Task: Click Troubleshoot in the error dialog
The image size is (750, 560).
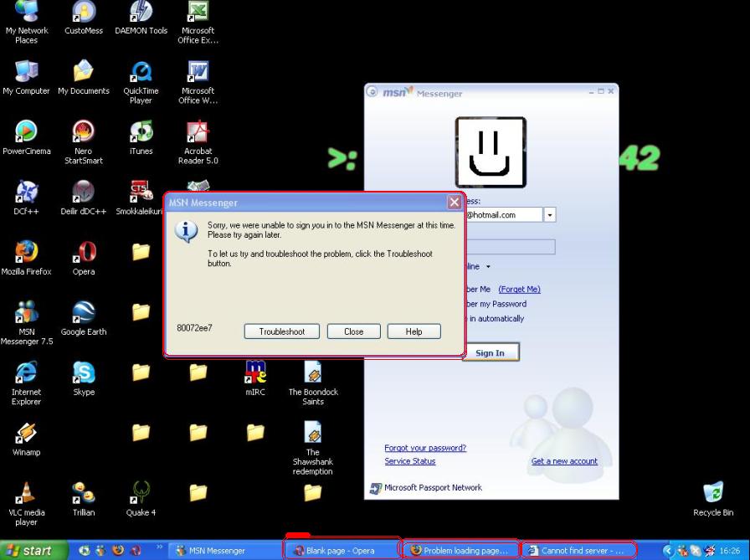Action: pyautogui.click(x=282, y=331)
